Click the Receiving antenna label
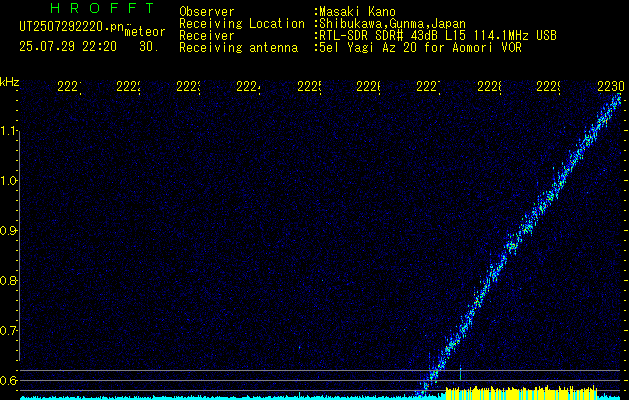Viewport: 629px width, 400px height. [x=238, y=48]
